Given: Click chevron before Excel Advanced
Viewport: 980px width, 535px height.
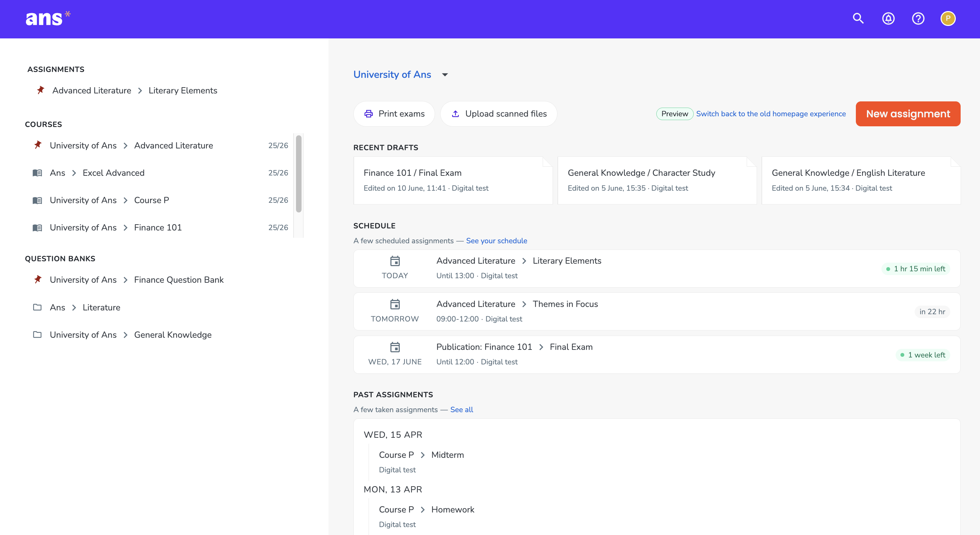Looking at the screenshot, I should [74, 173].
